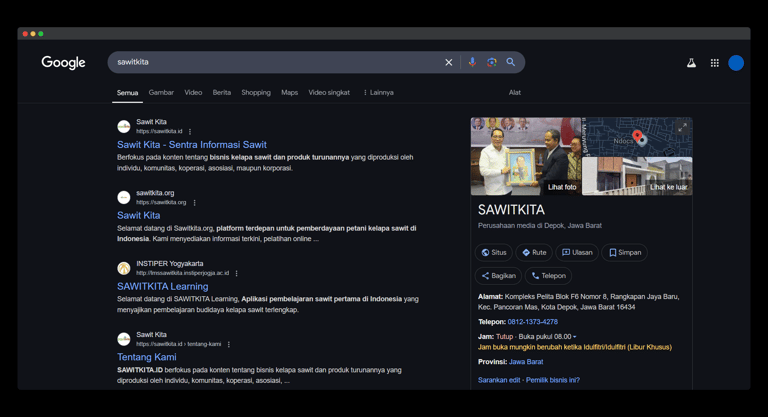This screenshot has height=417, width=768.
Task: Open Sawit Kita - Sentra Informasi Sawit link
Action: [192, 145]
